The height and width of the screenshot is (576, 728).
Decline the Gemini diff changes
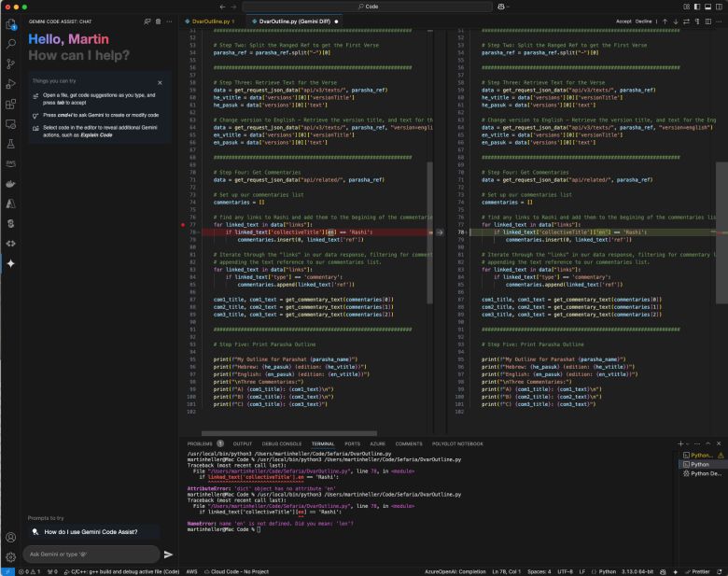[x=646, y=20]
